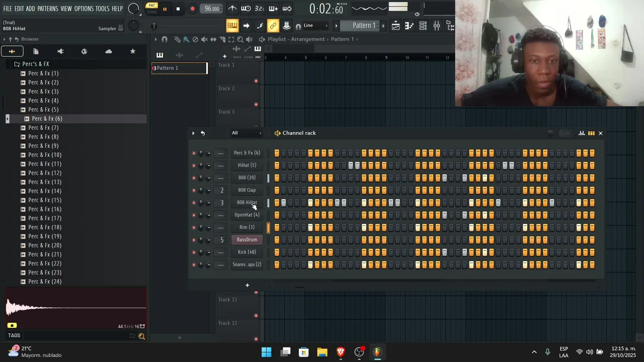Screen dimensions: 644x362
Task: Mute the Perc & Fx (6) channel
Action: (194, 153)
